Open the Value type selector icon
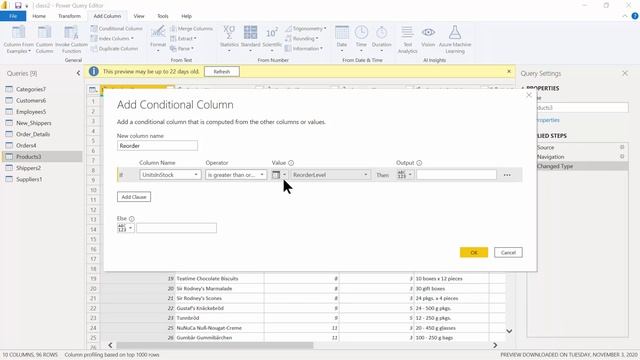This screenshot has width=640, height=360. [x=279, y=175]
